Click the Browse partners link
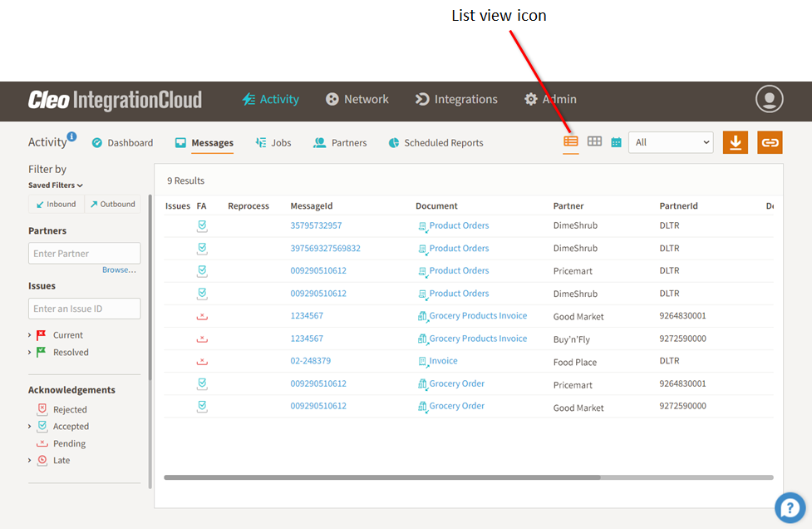 coord(119,270)
